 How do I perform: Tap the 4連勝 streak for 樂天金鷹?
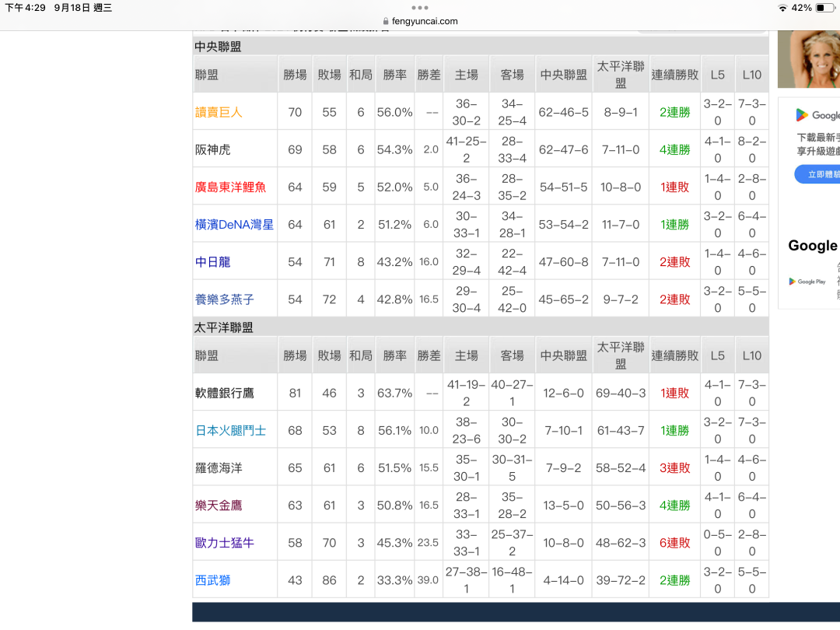tap(675, 506)
